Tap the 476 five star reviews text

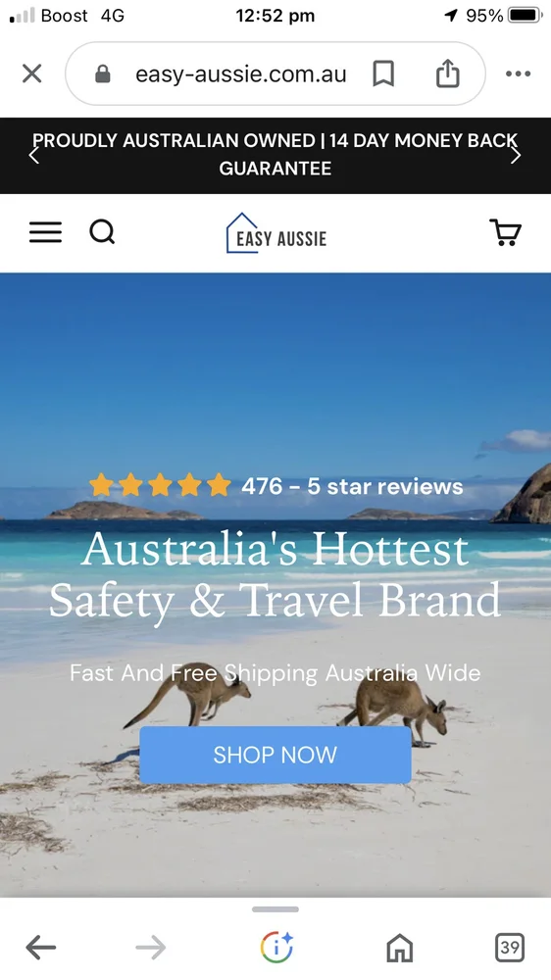pos(352,486)
